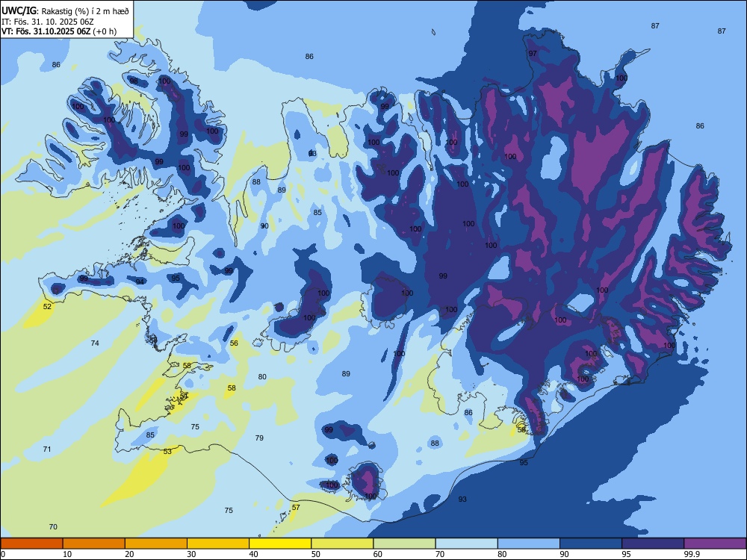Click the light blue 70–80 legend swatch
This screenshot has width=747, height=560.
click(466, 544)
